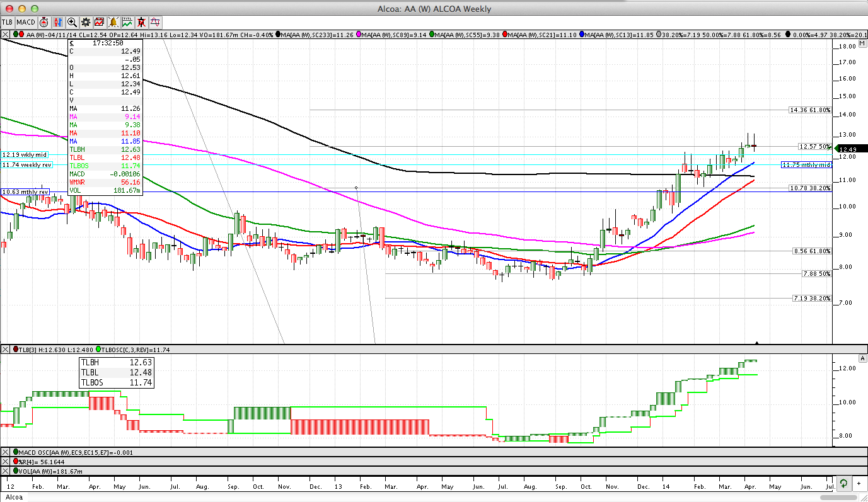Open the alert bell icon

point(113,22)
